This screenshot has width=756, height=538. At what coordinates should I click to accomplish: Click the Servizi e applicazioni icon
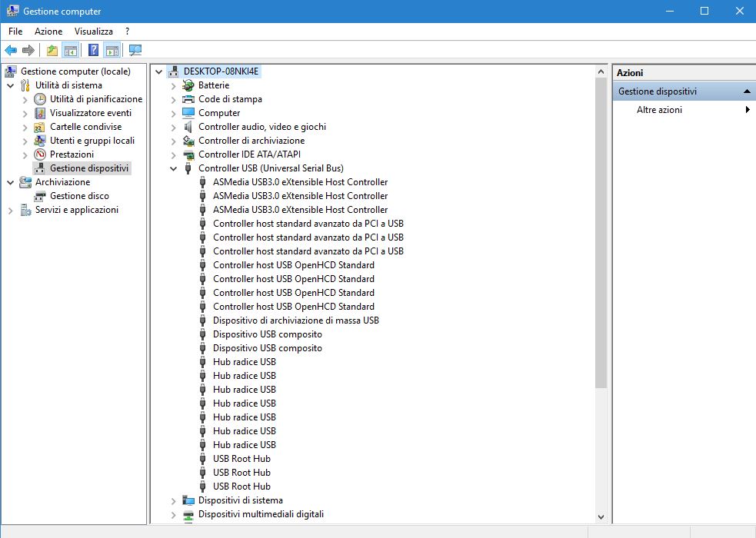pyautogui.click(x=25, y=210)
